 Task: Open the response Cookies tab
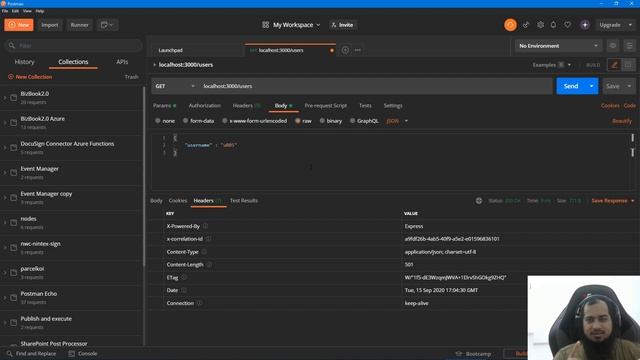178,200
